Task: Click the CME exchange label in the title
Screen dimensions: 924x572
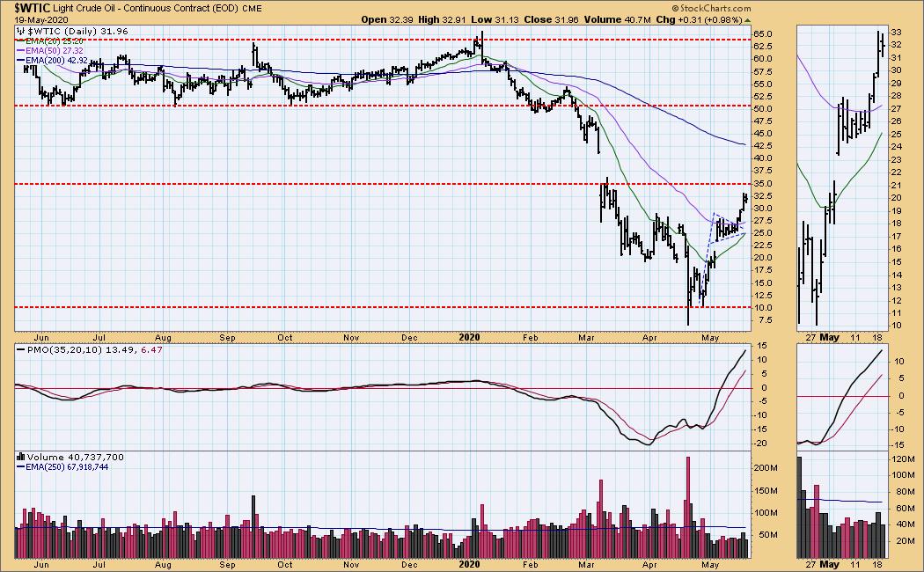Action: (252, 8)
